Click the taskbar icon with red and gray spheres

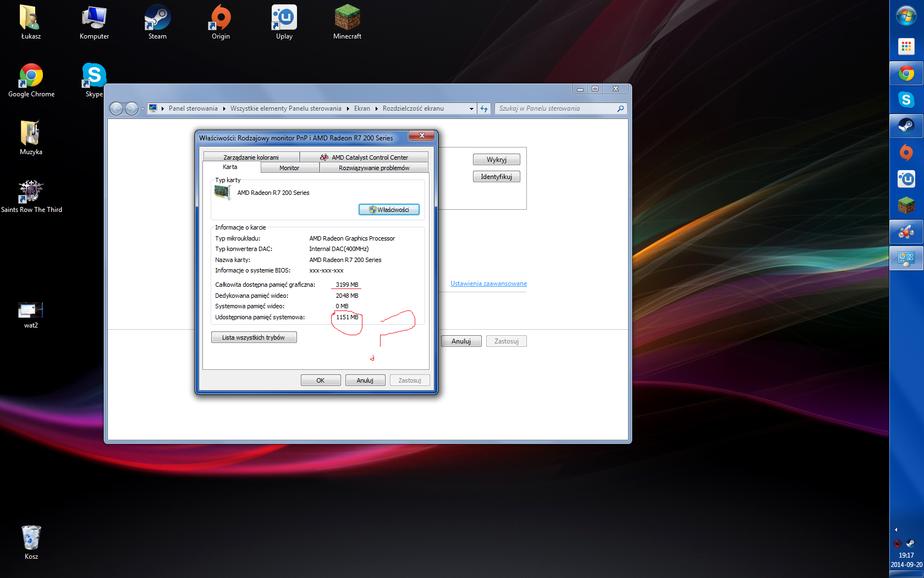click(906, 232)
